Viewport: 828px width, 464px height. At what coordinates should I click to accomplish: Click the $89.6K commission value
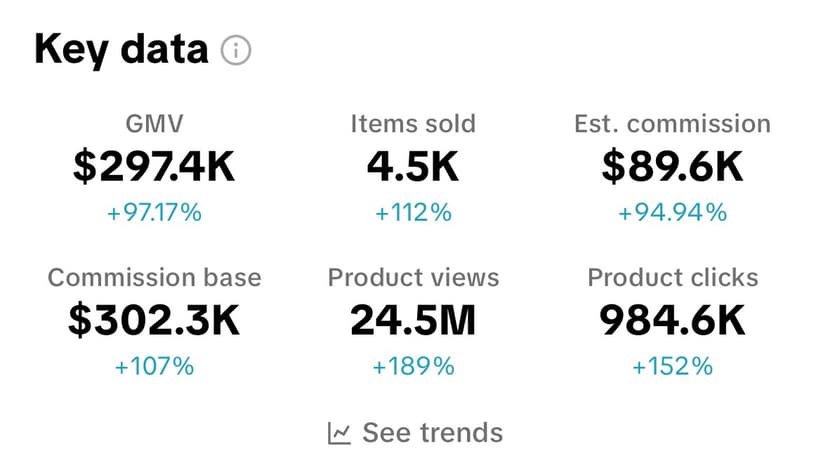672,168
